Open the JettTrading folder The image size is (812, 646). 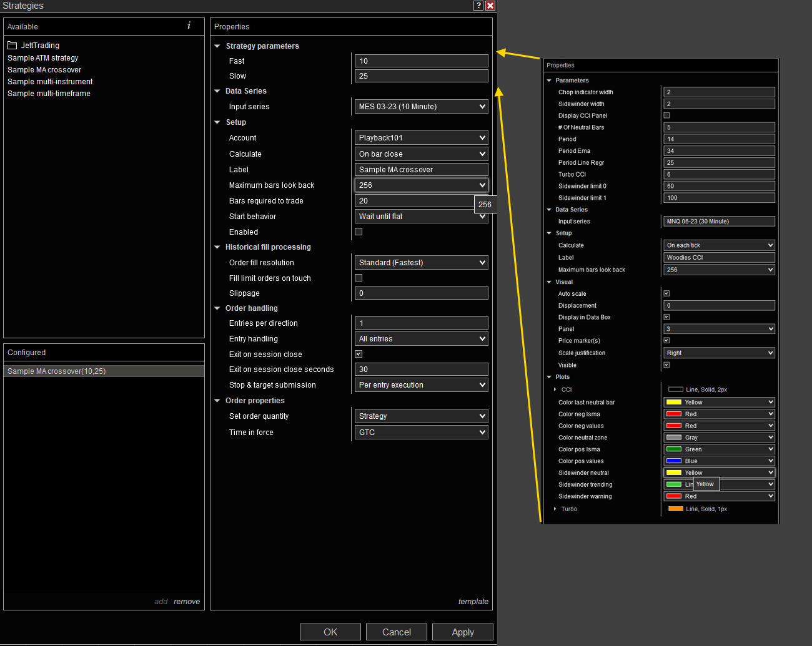40,46
